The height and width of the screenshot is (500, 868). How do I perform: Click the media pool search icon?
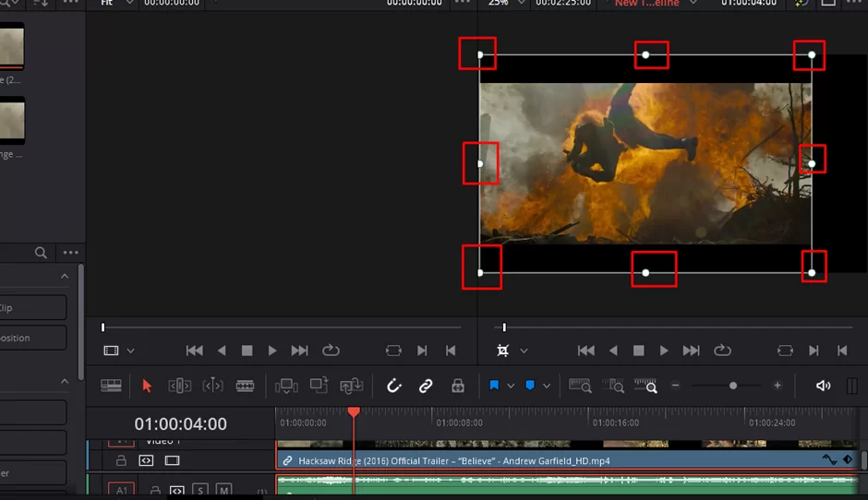click(41, 253)
